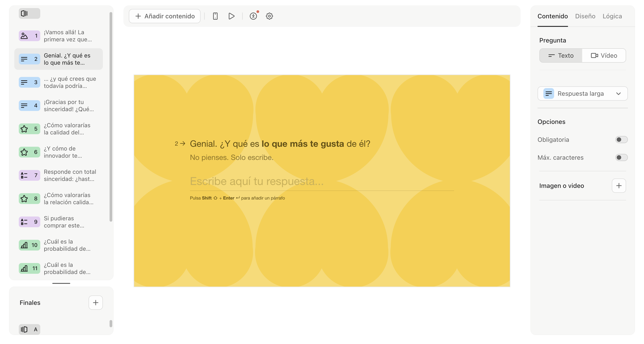Add a new ending with plus
Image resolution: width=644 pixels, height=344 pixels.
click(96, 302)
